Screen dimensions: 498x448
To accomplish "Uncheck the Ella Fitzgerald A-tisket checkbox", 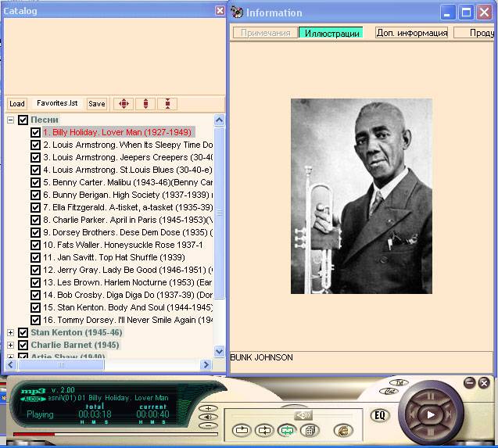I will click(x=35, y=207).
